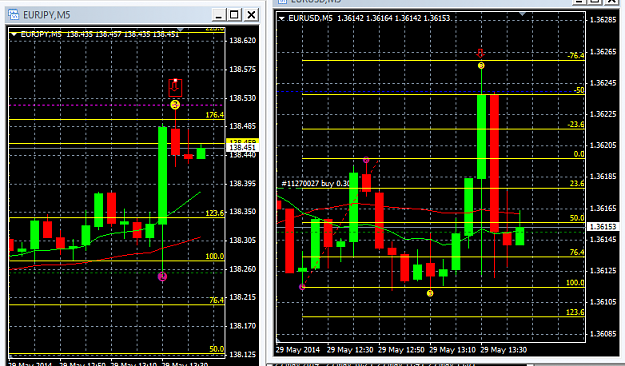Click the 1.36265 price on EURUSD scale
Viewport: 625px width, 366px height.
tap(603, 51)
